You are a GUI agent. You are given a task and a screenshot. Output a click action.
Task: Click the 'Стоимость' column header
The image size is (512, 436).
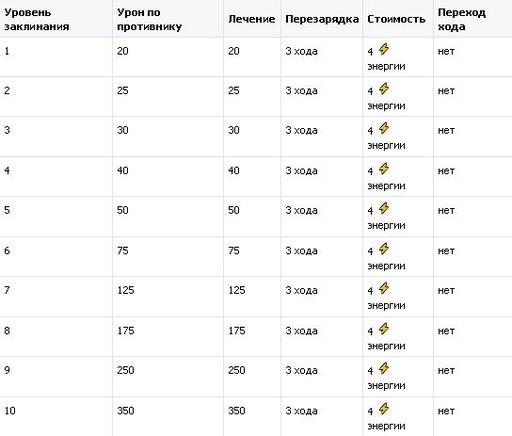click(x=396, y=19)
